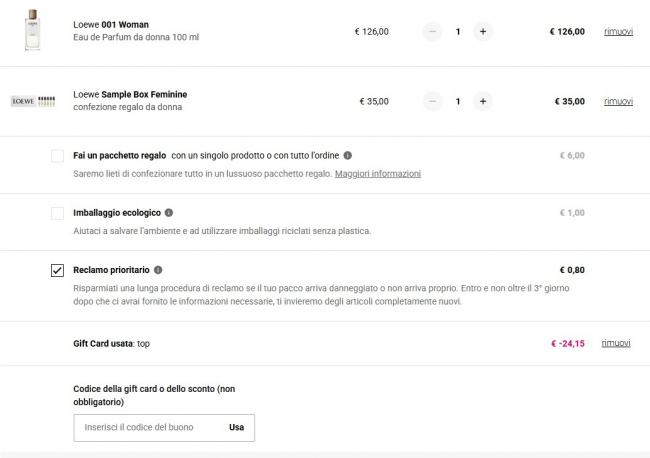Remove the used Gift Card

[615, 343]
